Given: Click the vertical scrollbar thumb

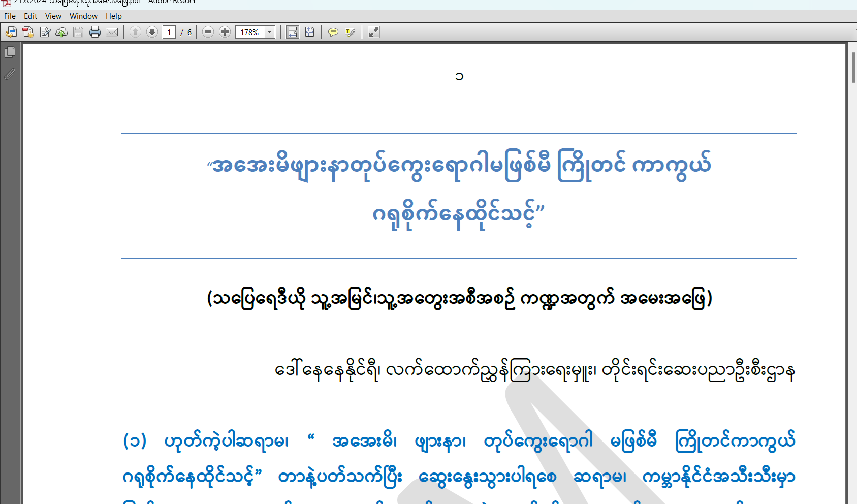Looking at the screenshot, I should coord(853,67).
